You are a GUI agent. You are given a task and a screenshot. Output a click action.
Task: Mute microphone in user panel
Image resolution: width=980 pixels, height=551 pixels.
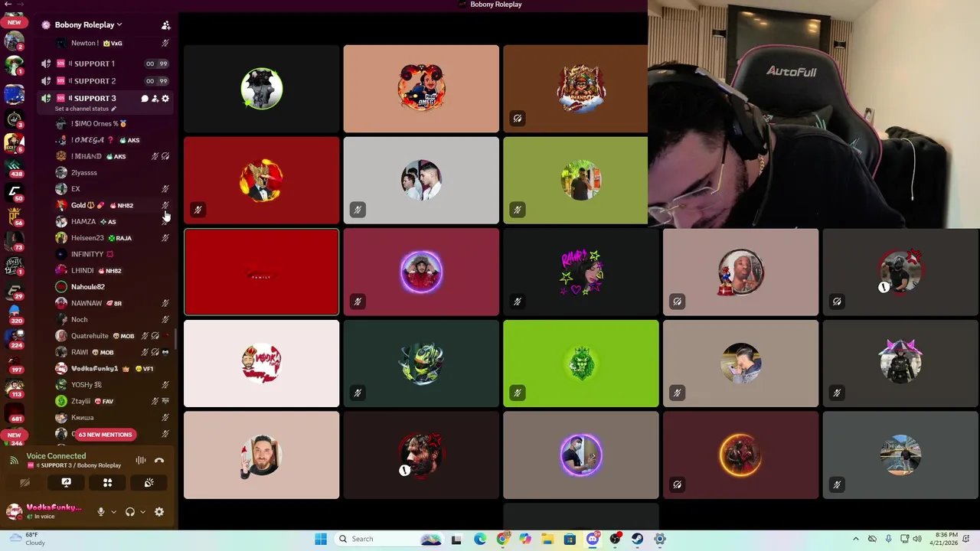pyautogui.click(x=100, y=512)
